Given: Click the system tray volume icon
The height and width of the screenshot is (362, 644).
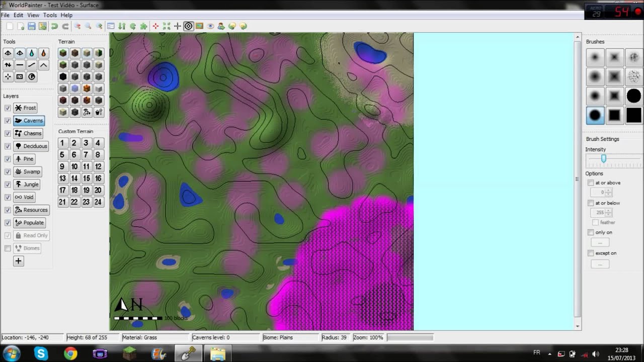Looking at the screenshot, I should [596, 354].
